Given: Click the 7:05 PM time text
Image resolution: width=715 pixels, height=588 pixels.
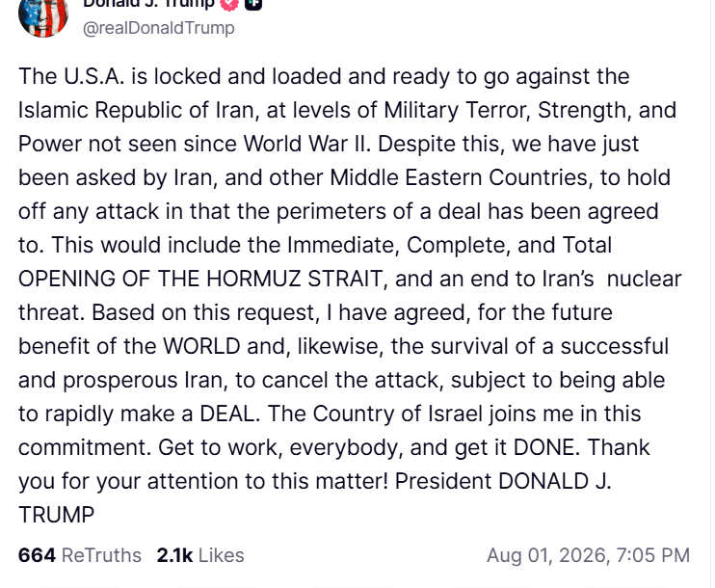Looking at the screenshot, I should click(x=653, y=555).
